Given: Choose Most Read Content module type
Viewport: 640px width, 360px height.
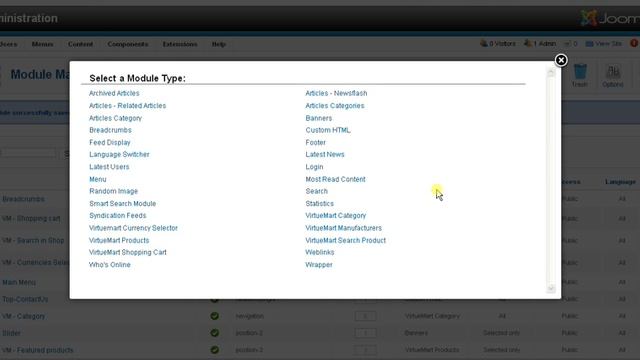Looking at the screenshot, I should [x=335, y=179].
